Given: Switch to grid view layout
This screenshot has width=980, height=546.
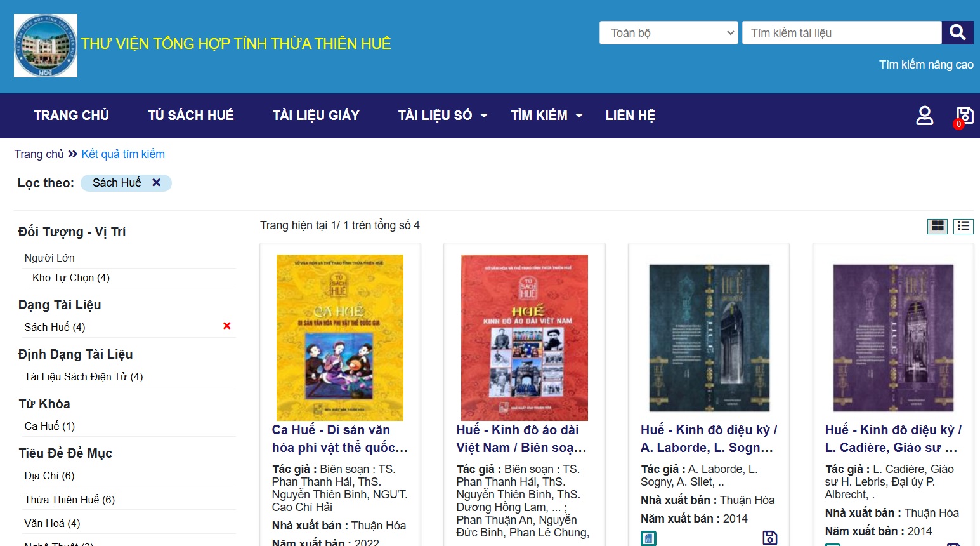Looking at the screenshot, I should click(938, 226).
